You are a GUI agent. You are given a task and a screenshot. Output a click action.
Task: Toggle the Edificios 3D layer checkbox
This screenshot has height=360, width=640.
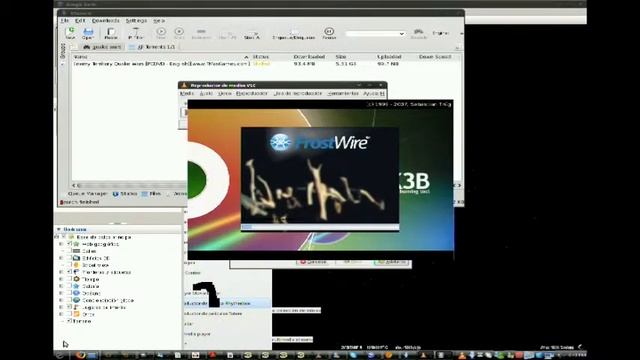click(69, 258)
